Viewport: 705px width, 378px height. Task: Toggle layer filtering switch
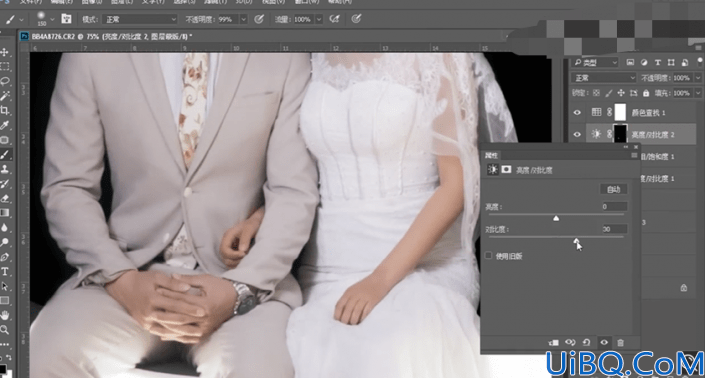tap(700, 61)
